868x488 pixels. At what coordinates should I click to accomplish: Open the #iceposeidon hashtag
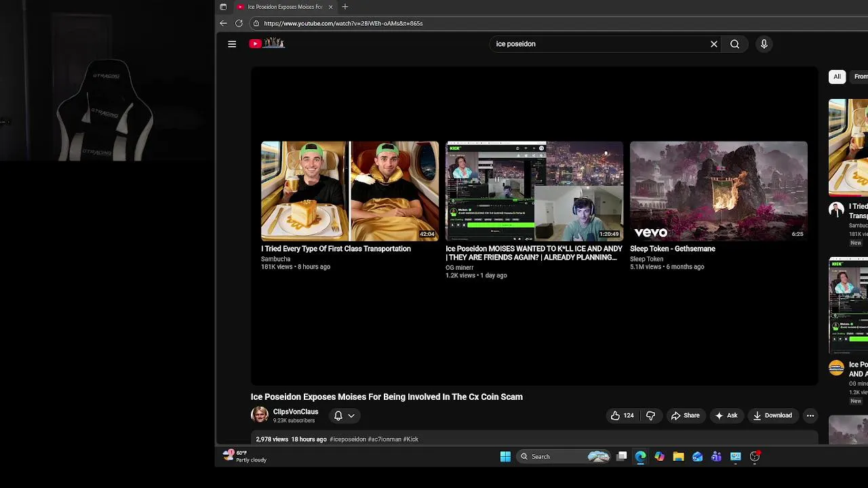pyautogui.click(x=347, y=439)
